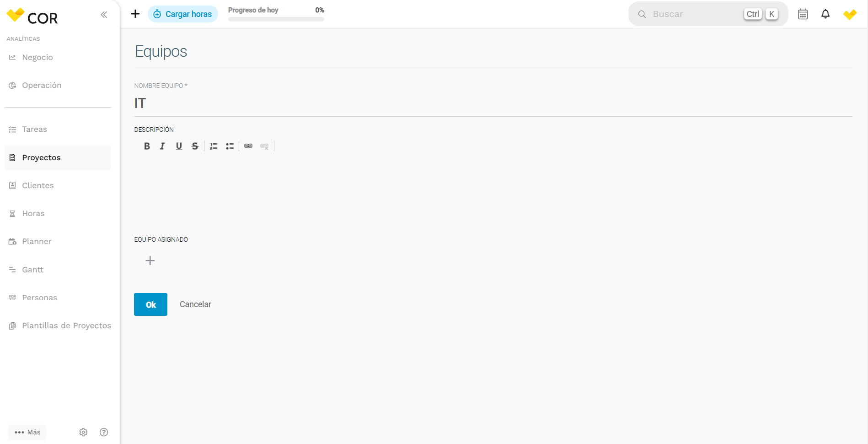The width and height of the screenshot is (868, 444).
Task: Click the Cargar horas button
Action: 183,14
